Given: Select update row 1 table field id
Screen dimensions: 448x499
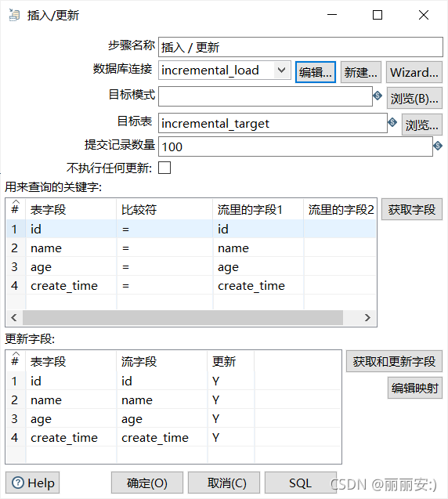Looking at the screenshot, I should (71, 381).
